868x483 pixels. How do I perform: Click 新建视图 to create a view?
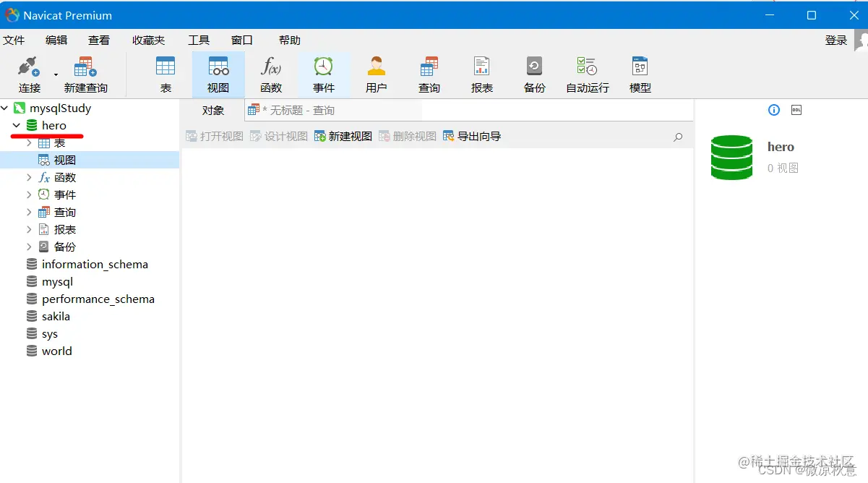pyautogui.click(x=342, y=136)
